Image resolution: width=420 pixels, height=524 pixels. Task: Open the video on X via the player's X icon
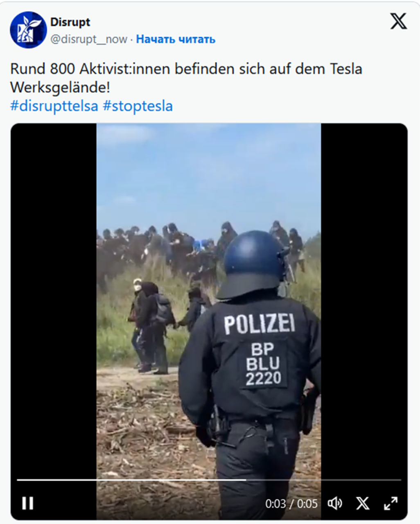[363, 503]
